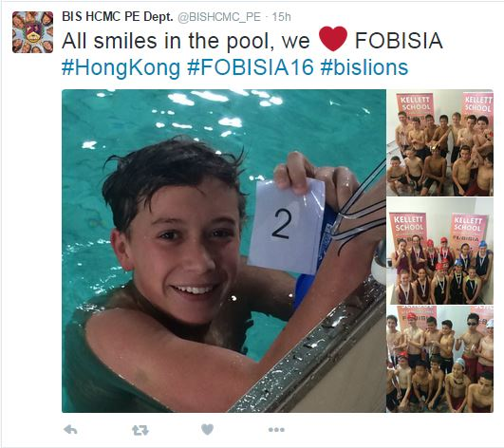Open bottom-right swimmers group photo
Screen dimensions: 504x448
click(x=439, y=359)
